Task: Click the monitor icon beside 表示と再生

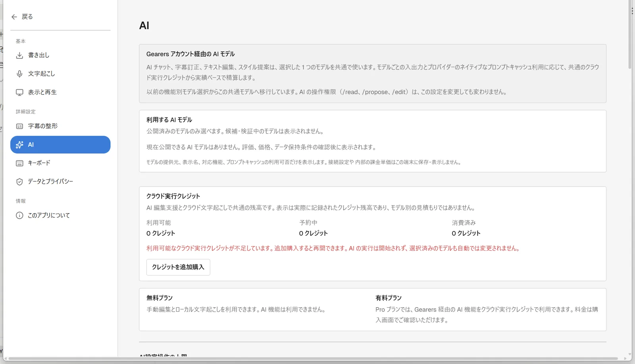Action: [19, 92]
